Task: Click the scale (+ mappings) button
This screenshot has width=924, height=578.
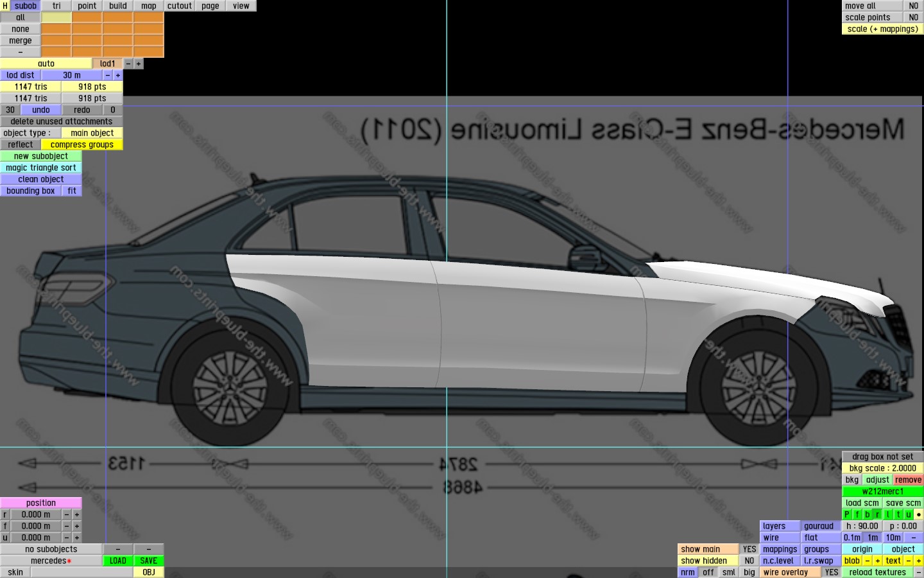Action: [x=883, y=29]
